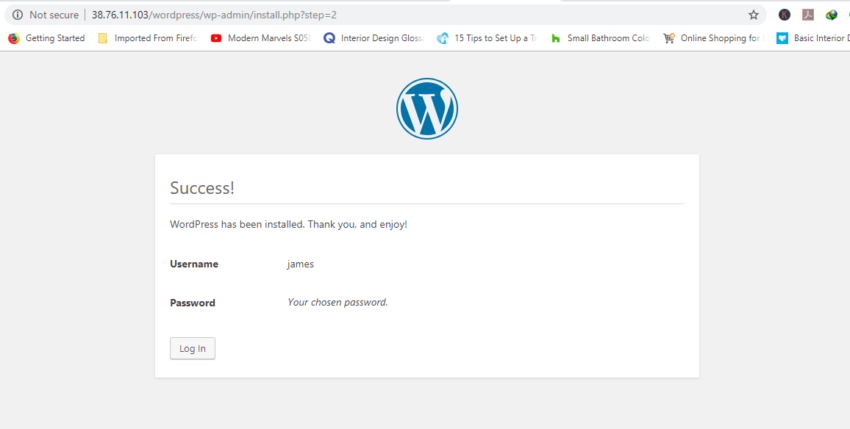Image resolution: width=850 pixels, height=429 pixels.
Task: Open the Small Bathroom Color Houzz bookmark
Action: (x=600, y=38)
